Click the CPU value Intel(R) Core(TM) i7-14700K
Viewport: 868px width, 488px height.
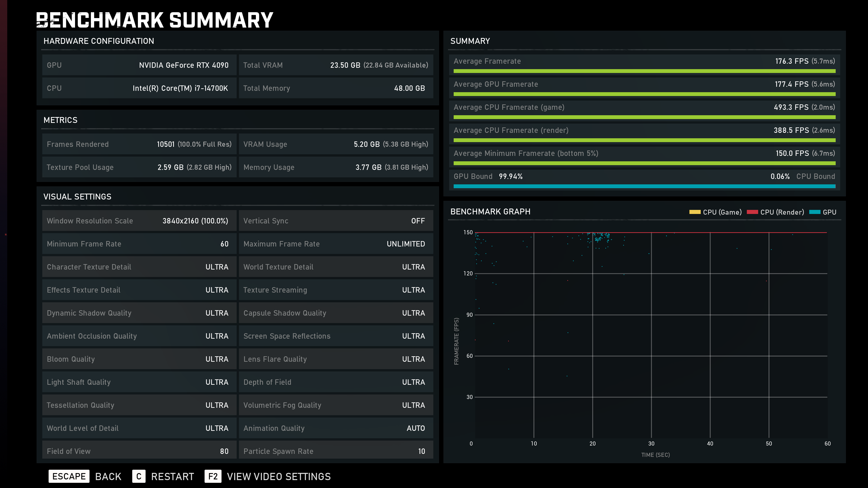click(180, 88)
